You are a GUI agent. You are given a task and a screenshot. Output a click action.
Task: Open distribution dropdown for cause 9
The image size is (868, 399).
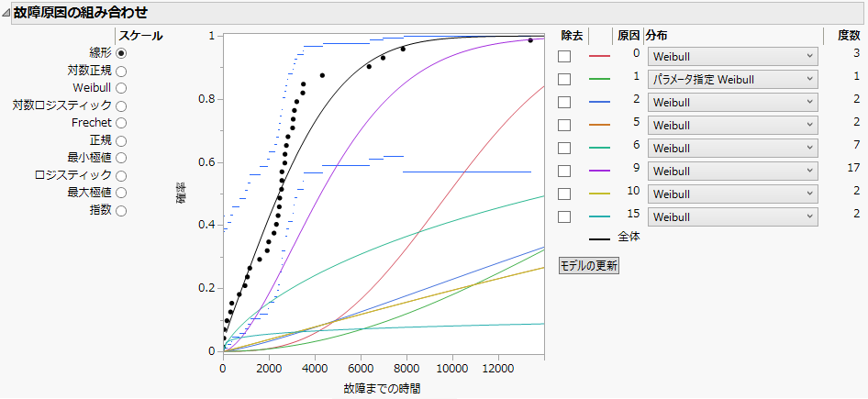733,171
